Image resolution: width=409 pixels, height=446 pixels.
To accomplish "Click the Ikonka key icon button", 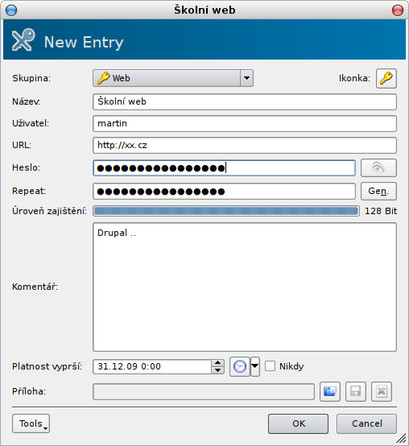I will pyautogui.click(x=386, y=78).
